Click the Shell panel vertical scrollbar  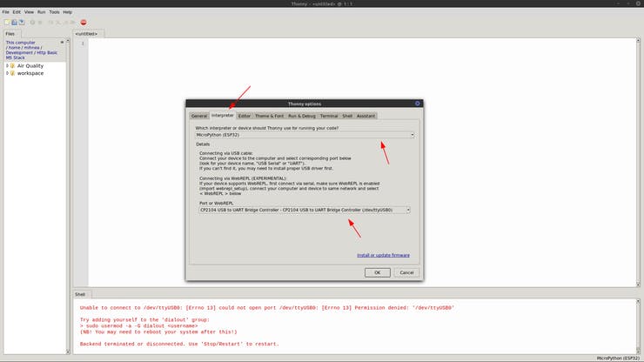pyautogui.click(x=638, y=326)
